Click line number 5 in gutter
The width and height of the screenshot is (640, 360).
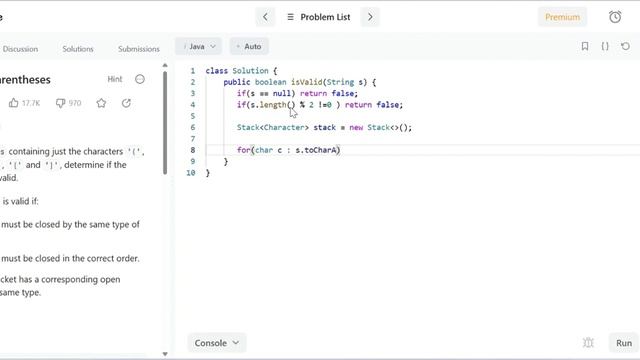[193, 116]
